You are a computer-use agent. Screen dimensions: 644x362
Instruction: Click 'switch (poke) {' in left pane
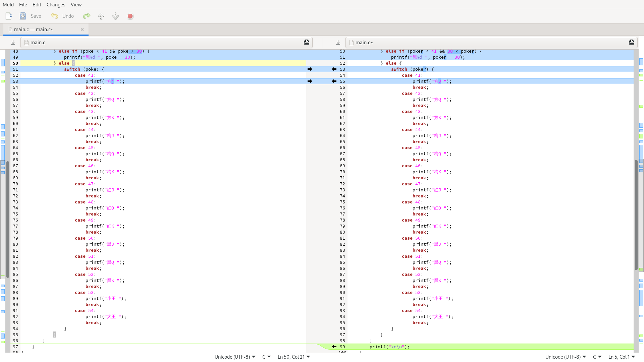[84, 69]
